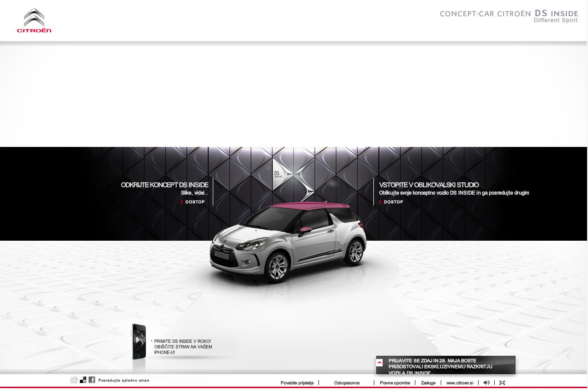
Task: Click the Concept-Car Citroën DS Inside title
Action: 509,14
